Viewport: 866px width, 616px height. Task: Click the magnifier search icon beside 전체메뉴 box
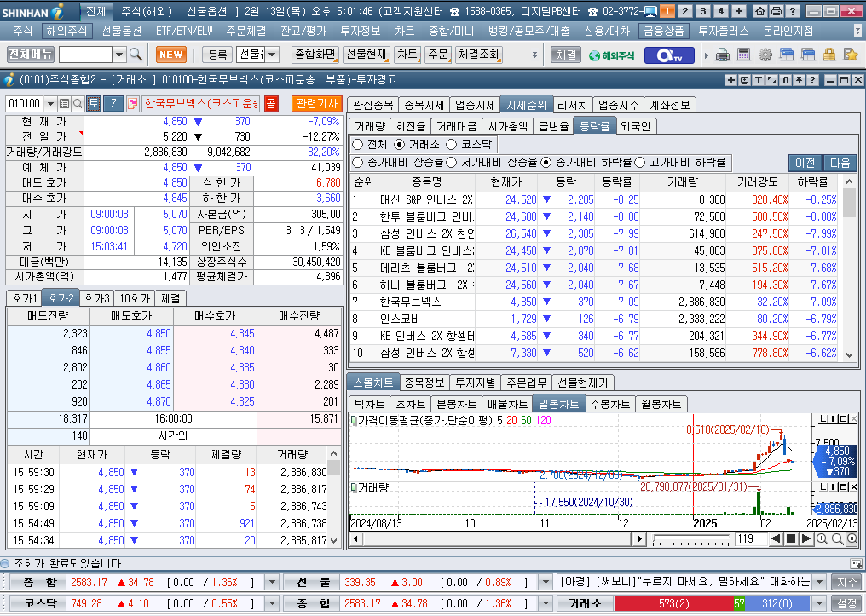136,55
